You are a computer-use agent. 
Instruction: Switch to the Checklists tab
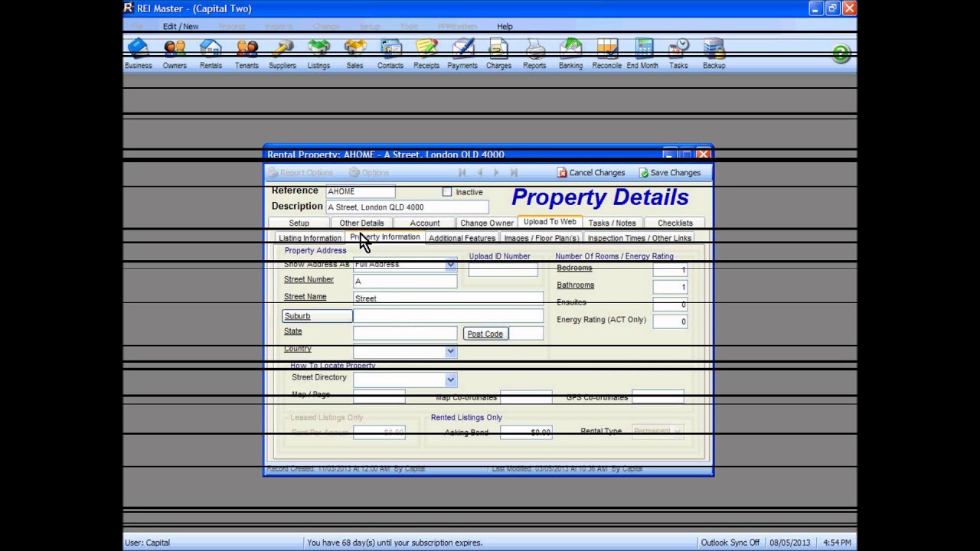(675, 223)
